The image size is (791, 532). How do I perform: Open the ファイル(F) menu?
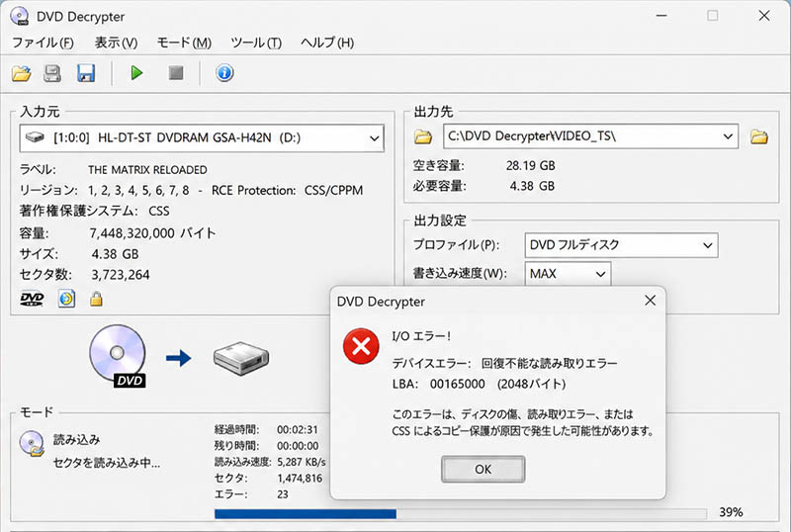click(x=43, y=43)
